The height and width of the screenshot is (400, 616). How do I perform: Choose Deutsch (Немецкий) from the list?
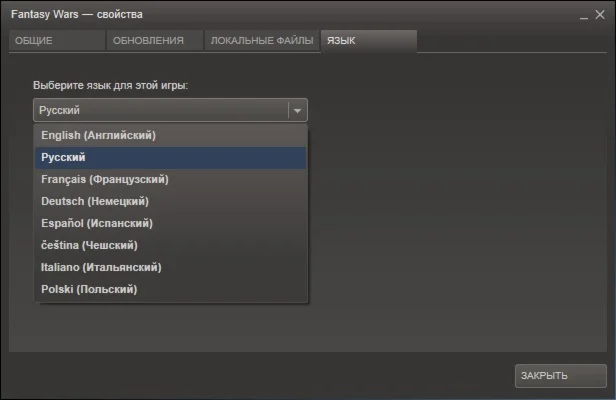pos(170,202)
